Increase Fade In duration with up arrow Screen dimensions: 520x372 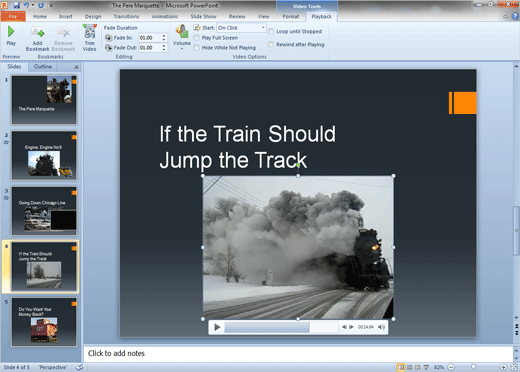(x=164, y=36)
